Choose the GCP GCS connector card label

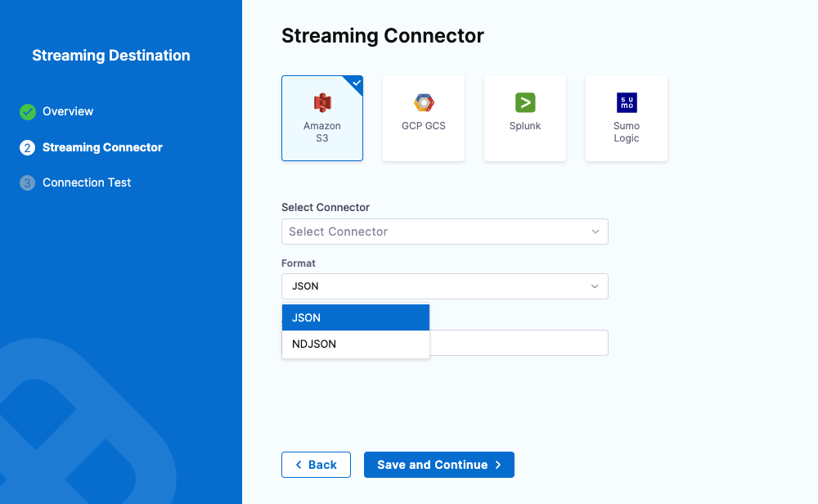coord(424,126)
